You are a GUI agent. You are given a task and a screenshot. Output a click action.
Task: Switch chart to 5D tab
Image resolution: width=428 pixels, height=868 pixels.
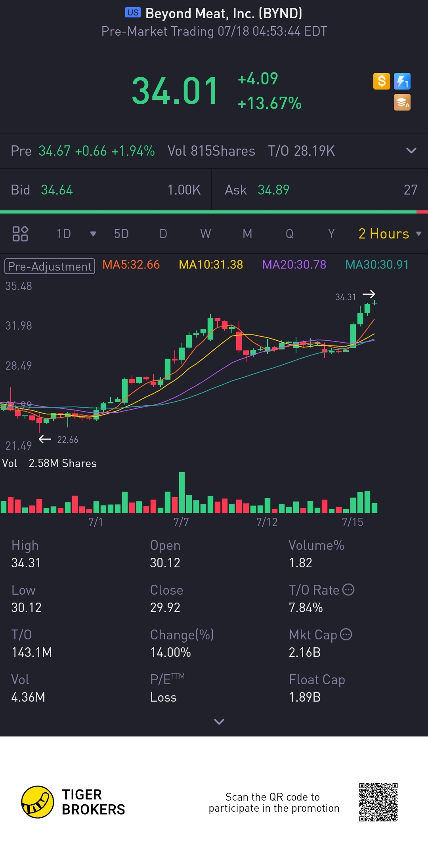tap(121, 234)
